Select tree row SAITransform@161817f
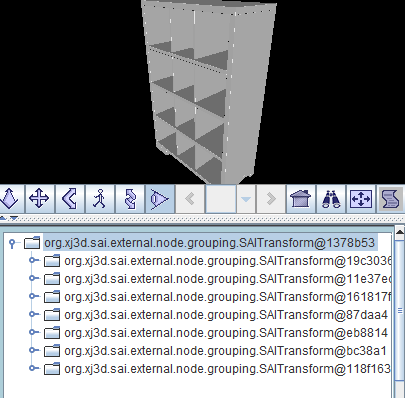The image size is (405, 398). pos(227,297)
